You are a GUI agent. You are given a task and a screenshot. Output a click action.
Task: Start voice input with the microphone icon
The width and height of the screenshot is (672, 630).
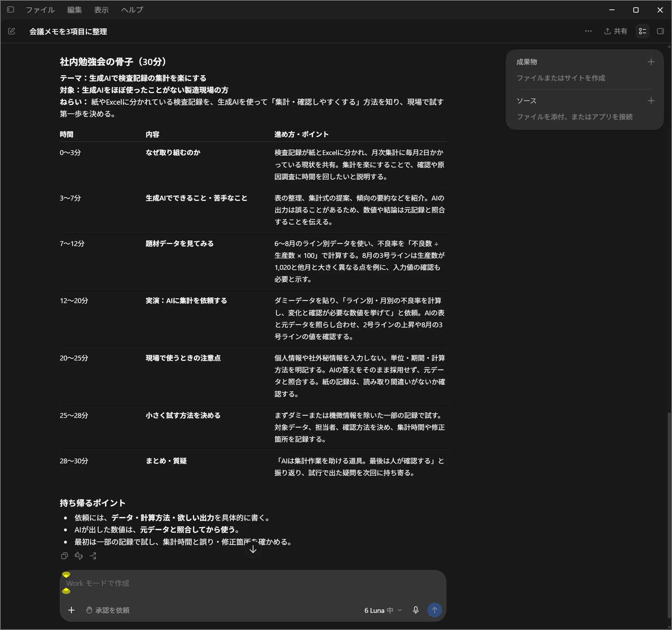coord(416,610)
